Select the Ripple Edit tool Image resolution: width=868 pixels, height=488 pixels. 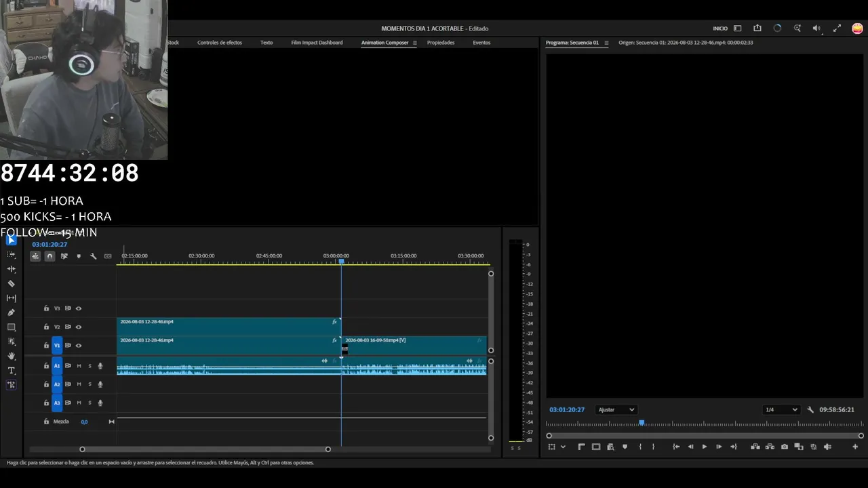click(x=11, y=269)
